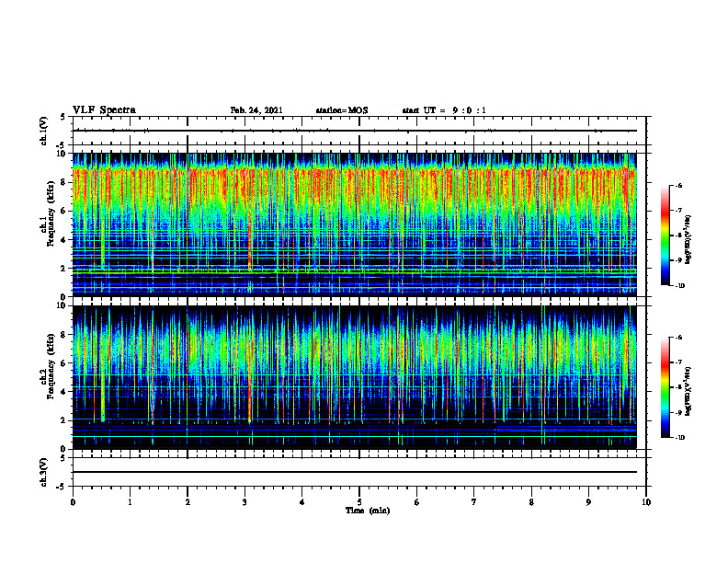Click the "8" tick on ch.2 frequency axis
The width and height of the screenshot is (728, 563).
pos(64,335)
